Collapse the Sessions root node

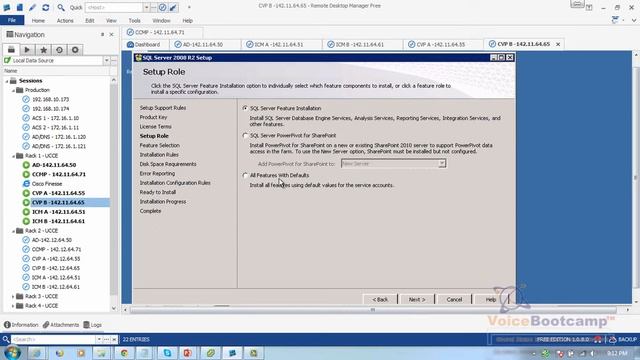click(x=7, y=81)
